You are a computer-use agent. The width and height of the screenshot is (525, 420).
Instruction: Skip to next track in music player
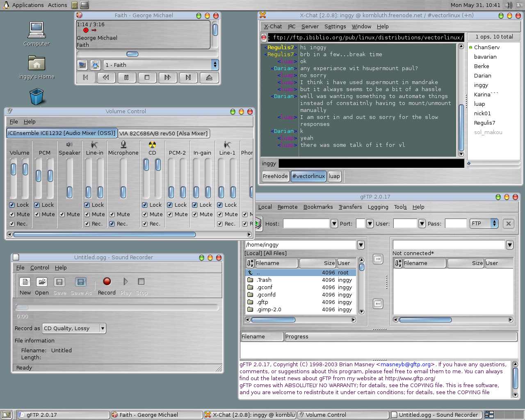click(x=188, y=77)
